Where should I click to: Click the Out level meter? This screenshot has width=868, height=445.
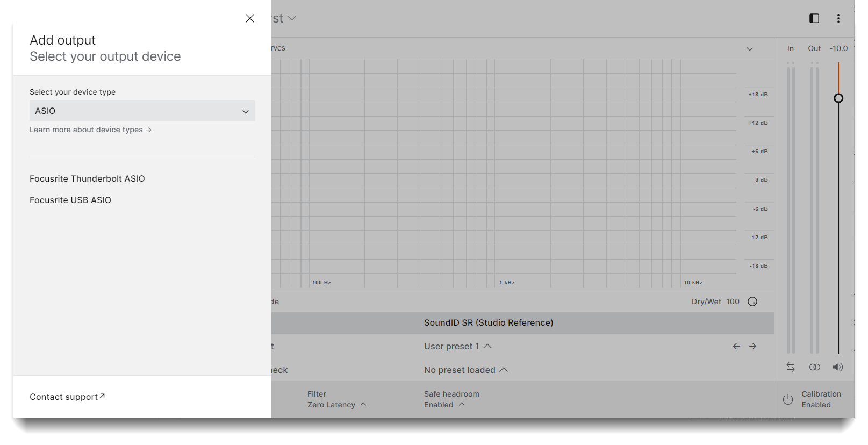pos(815,207)
